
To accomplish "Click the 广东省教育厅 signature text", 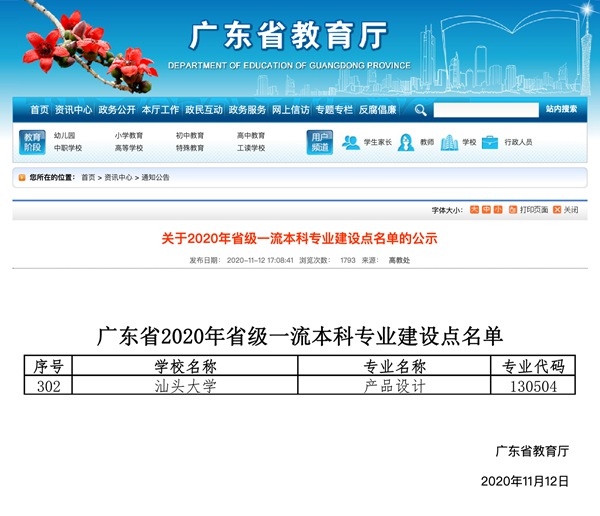I will click(x=532, y=451).
